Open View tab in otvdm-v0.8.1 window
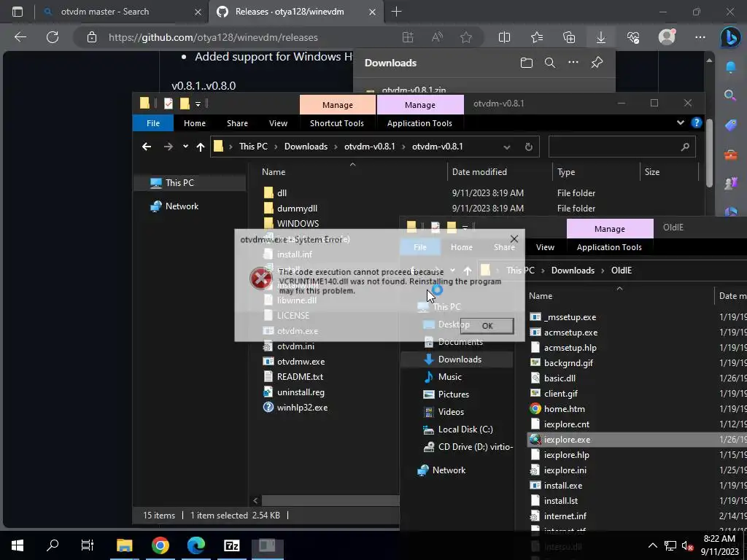The width and height of the screenshot is (747, 560). [278, 123]
